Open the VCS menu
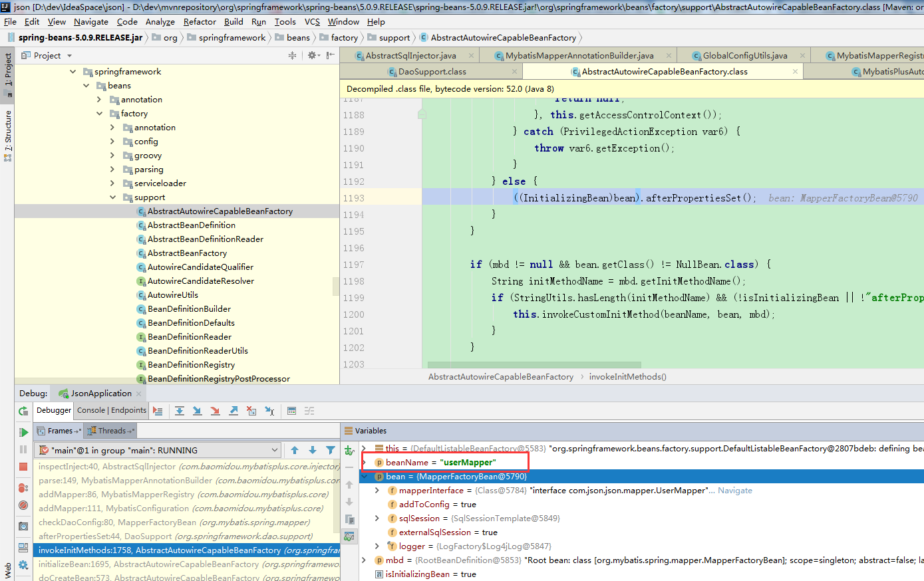Screen dimensions: 924x581 [312, 21]
